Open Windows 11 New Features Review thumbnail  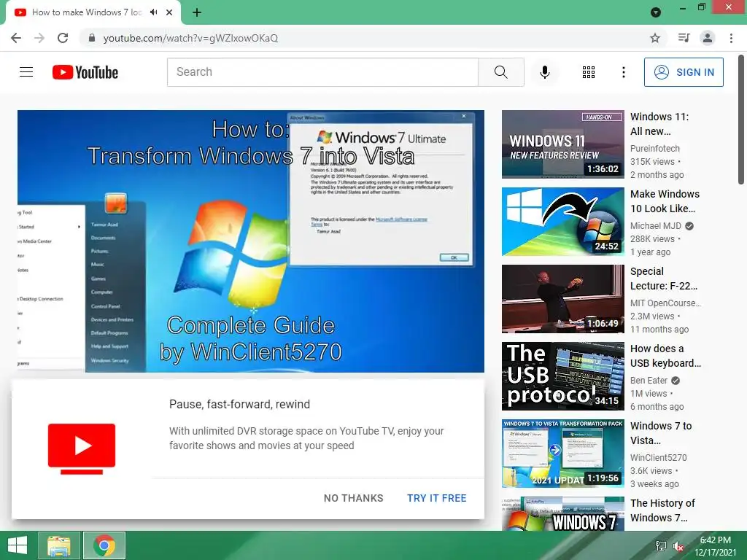point(562,144)
